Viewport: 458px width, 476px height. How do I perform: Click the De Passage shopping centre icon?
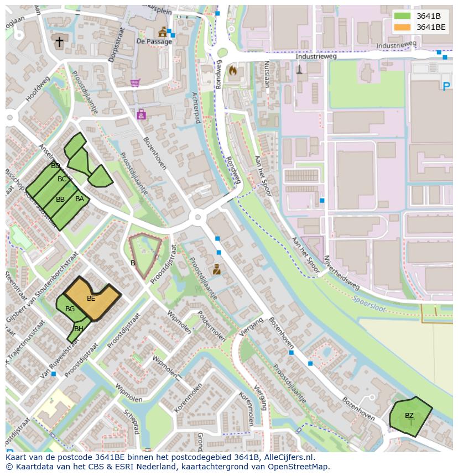coord(163,31)
